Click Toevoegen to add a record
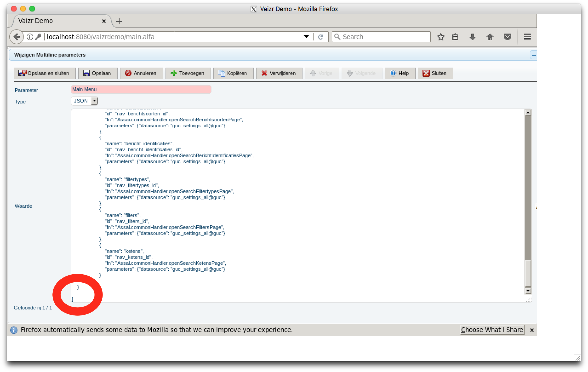The image size is (588, 372). tap(188, 73)
